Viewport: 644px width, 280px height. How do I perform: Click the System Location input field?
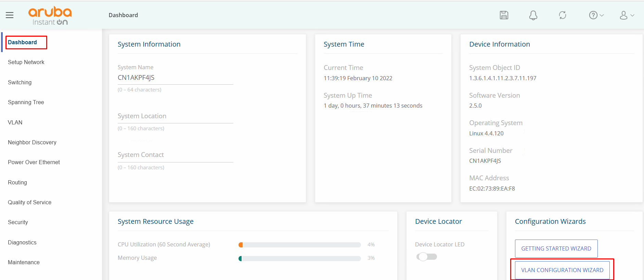[x=175, y=117]
